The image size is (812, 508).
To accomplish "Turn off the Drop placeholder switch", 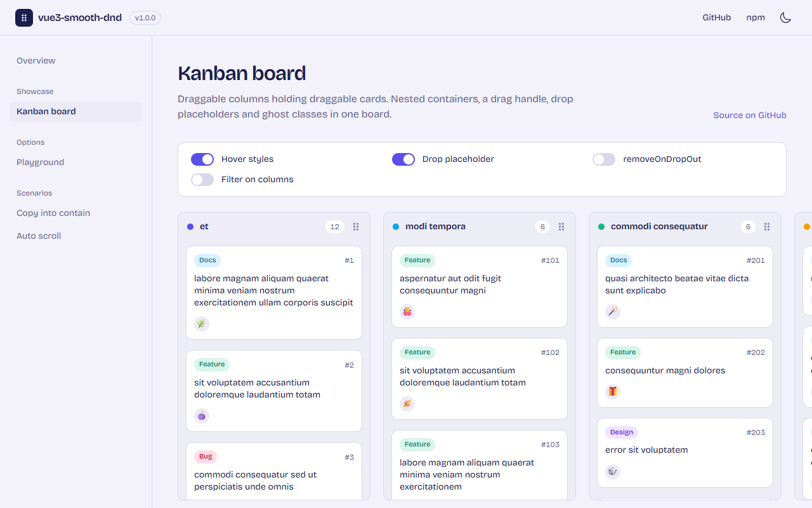I will click(403, 159).
